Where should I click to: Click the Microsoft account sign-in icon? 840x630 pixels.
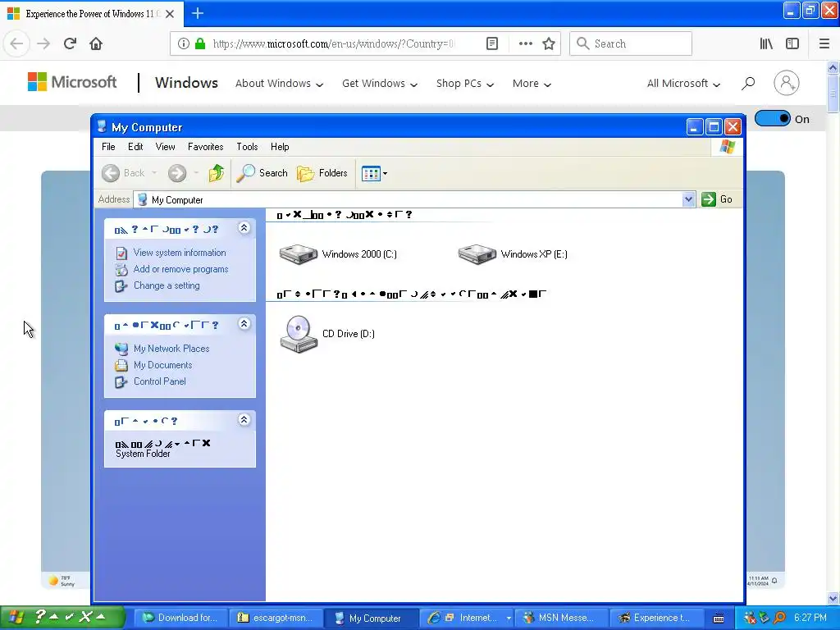point(787,83)
